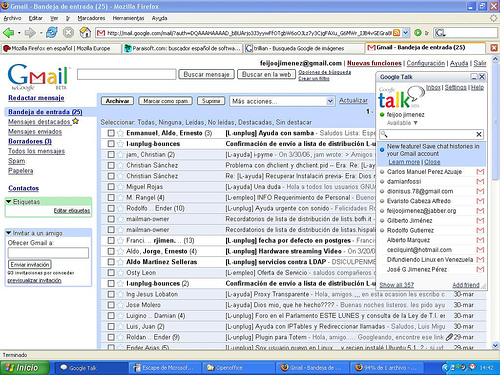Click Enviar invitación button

30,264
